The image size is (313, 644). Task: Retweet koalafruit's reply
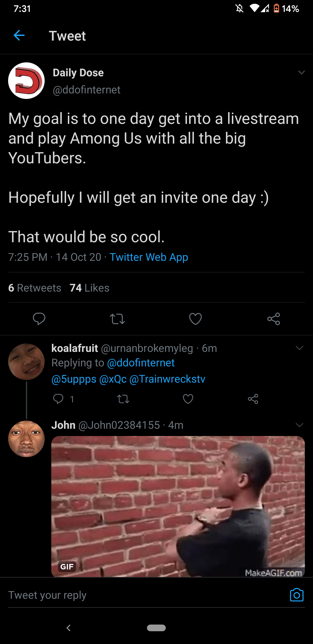[123, 399]
